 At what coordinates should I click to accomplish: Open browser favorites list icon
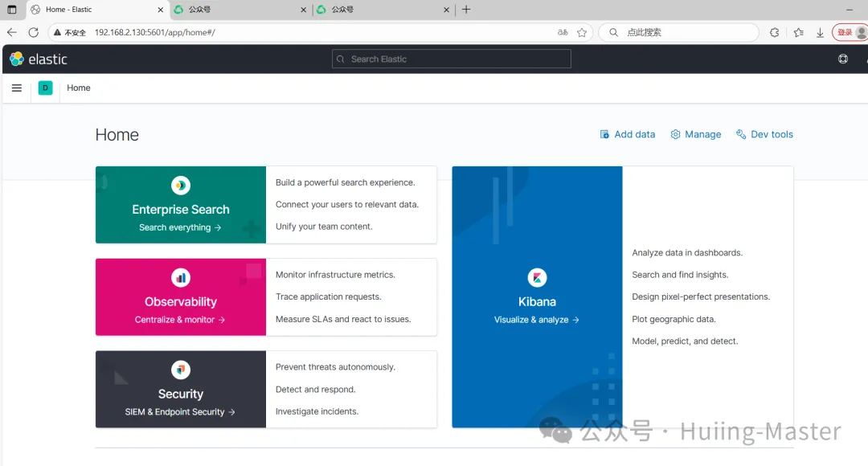tap(798, 33)
